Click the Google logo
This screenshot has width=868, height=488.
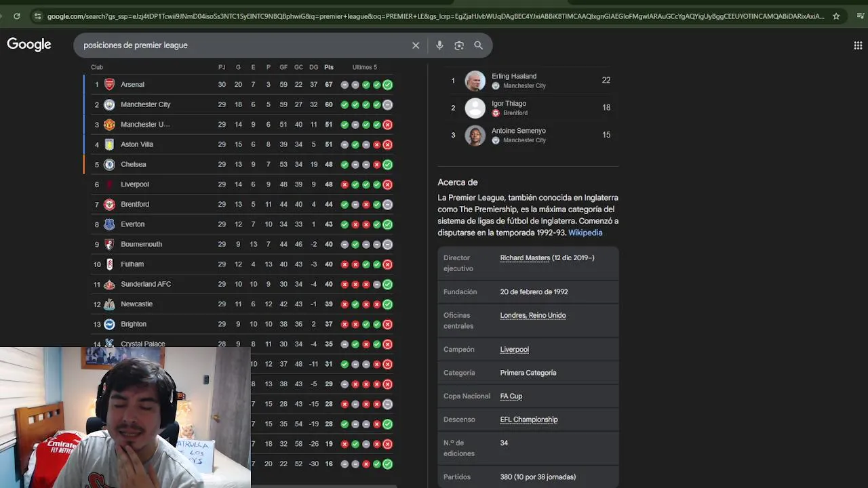coord(29,45)
